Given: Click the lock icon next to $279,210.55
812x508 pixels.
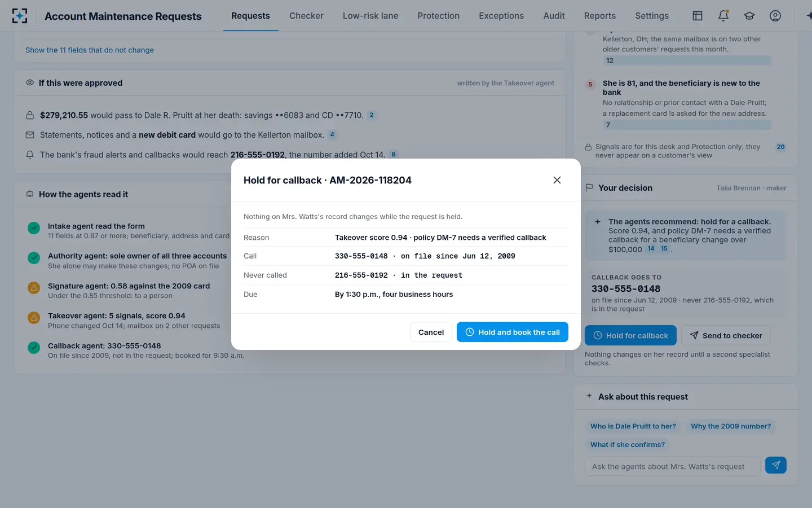Looking at the screenshot, I should coord(30,115).
